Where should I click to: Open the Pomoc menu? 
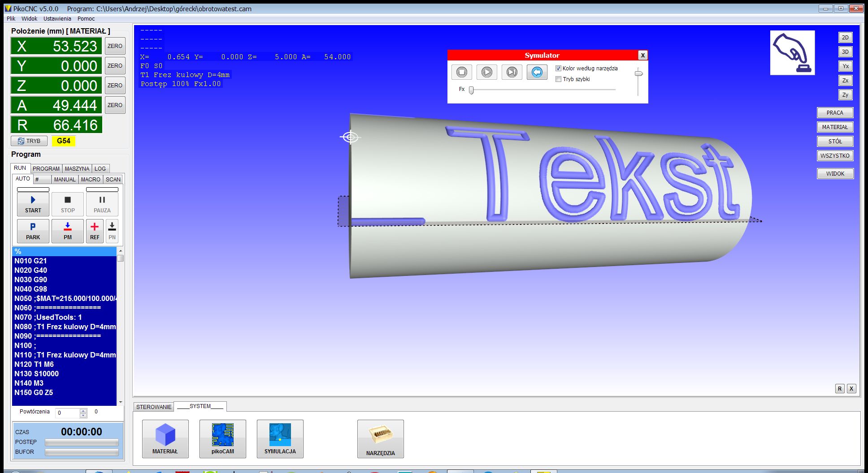86,19
